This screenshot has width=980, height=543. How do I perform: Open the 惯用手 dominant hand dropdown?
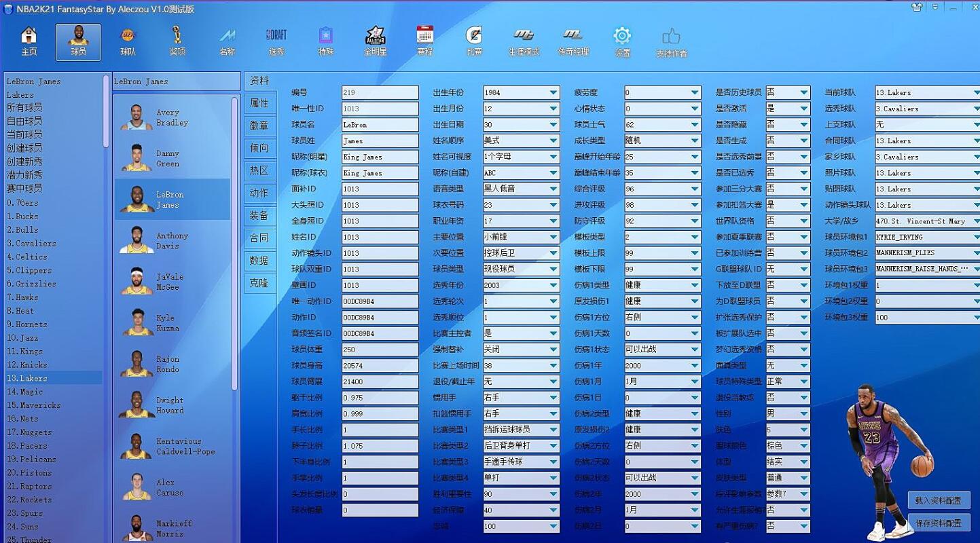[521, 398]
